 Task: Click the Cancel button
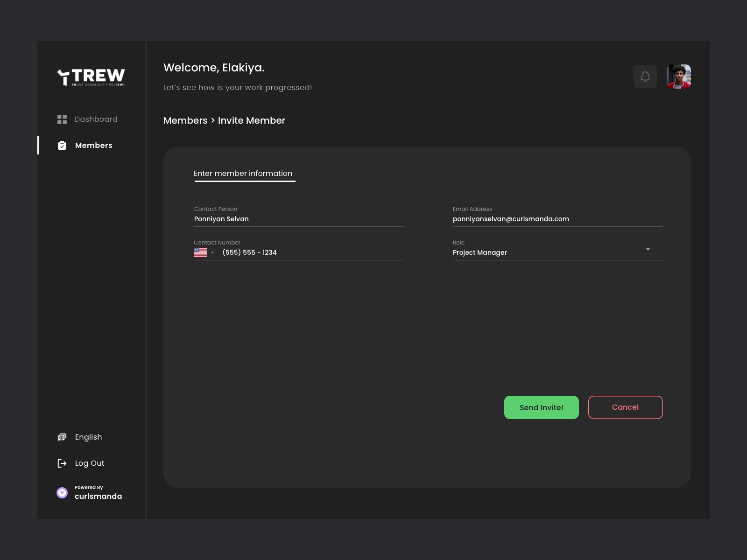(626, 407)
